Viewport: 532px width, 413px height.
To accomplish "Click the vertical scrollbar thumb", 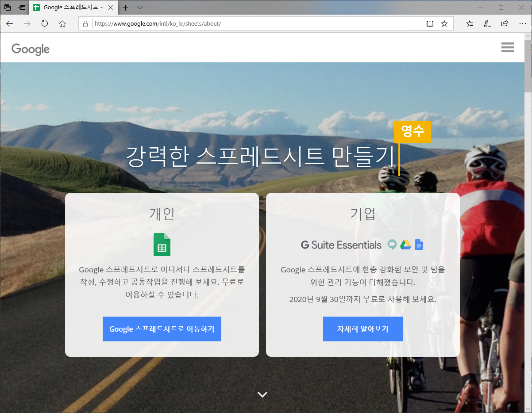I will tap(528, 65).
